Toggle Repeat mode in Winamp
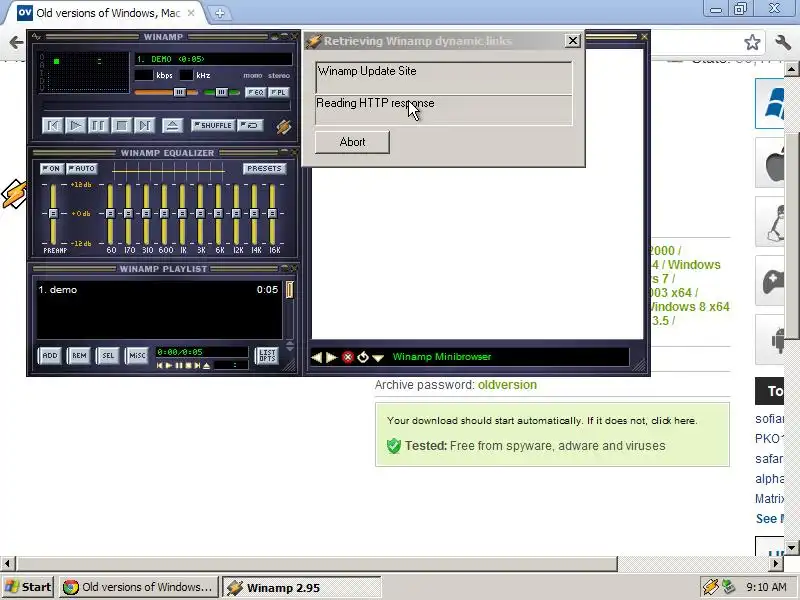 pos(251,126)
